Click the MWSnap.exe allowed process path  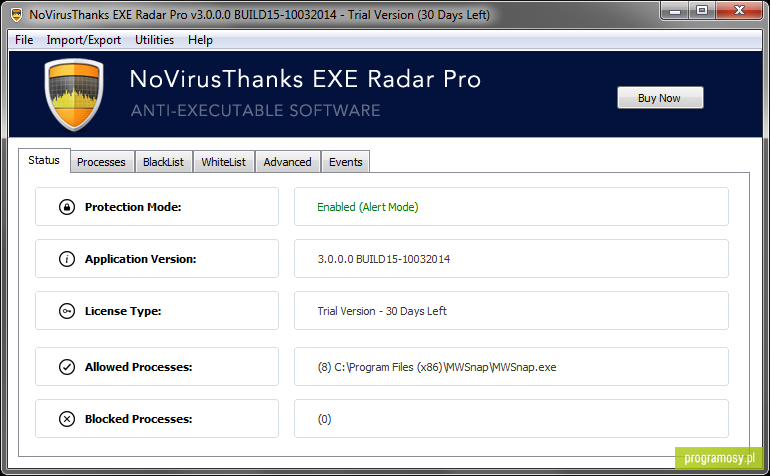tap(437, 367)
